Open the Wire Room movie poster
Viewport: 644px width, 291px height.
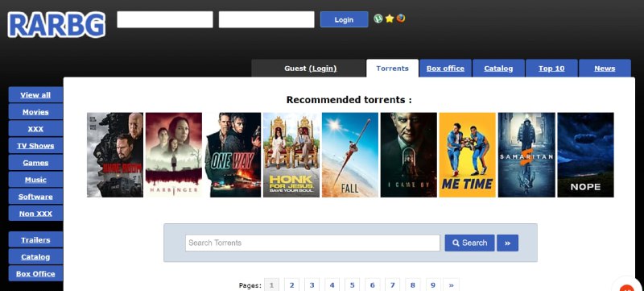[115, 155]
